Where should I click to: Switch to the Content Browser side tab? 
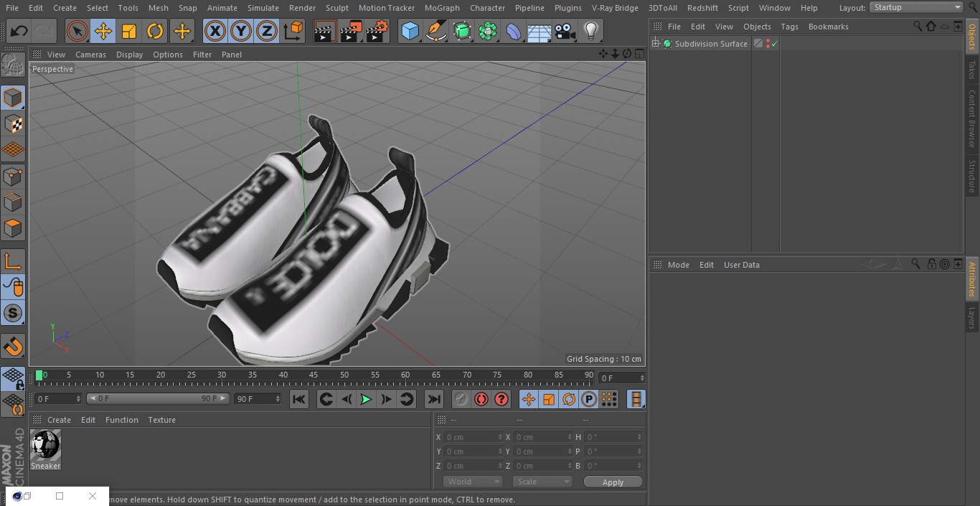click(x=972, y=118)
